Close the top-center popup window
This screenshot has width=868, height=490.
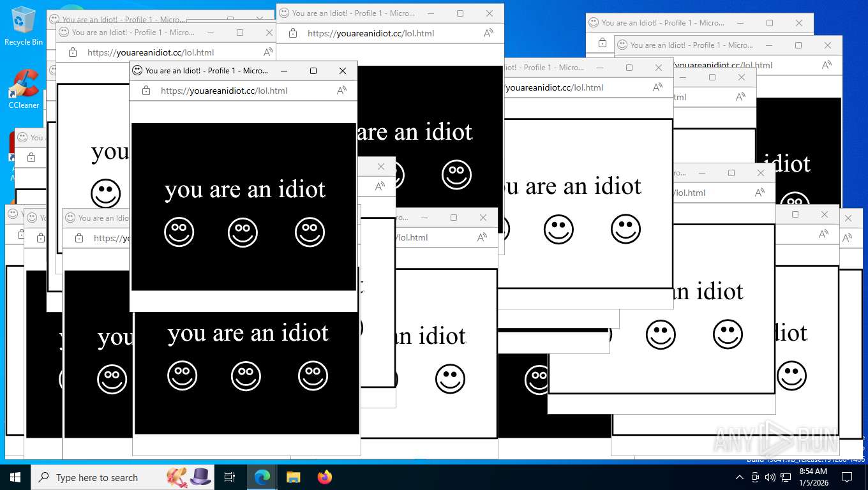coord(490,13)
